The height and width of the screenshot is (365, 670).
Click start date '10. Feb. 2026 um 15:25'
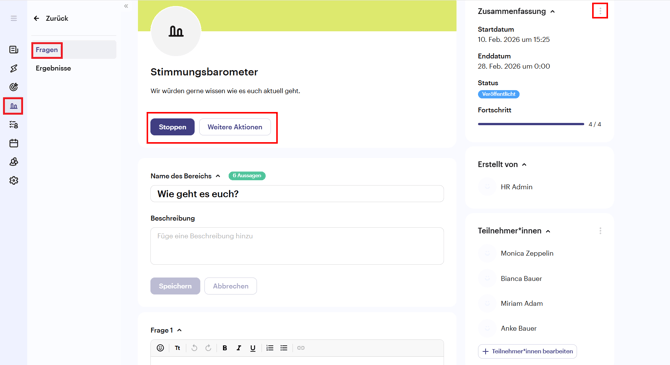pyautogui.click(x=514, y=40)
